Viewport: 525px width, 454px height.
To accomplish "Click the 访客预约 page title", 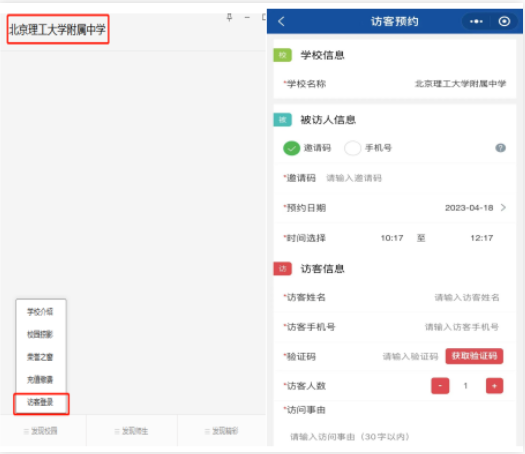I will [x=394, y=21].
